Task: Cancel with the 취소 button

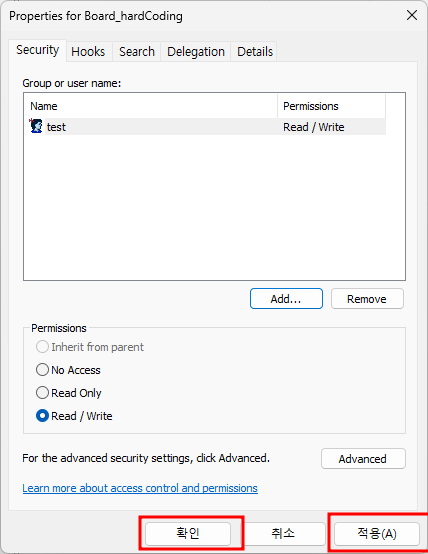Action: pyautogui.click(x=283, y=533)
